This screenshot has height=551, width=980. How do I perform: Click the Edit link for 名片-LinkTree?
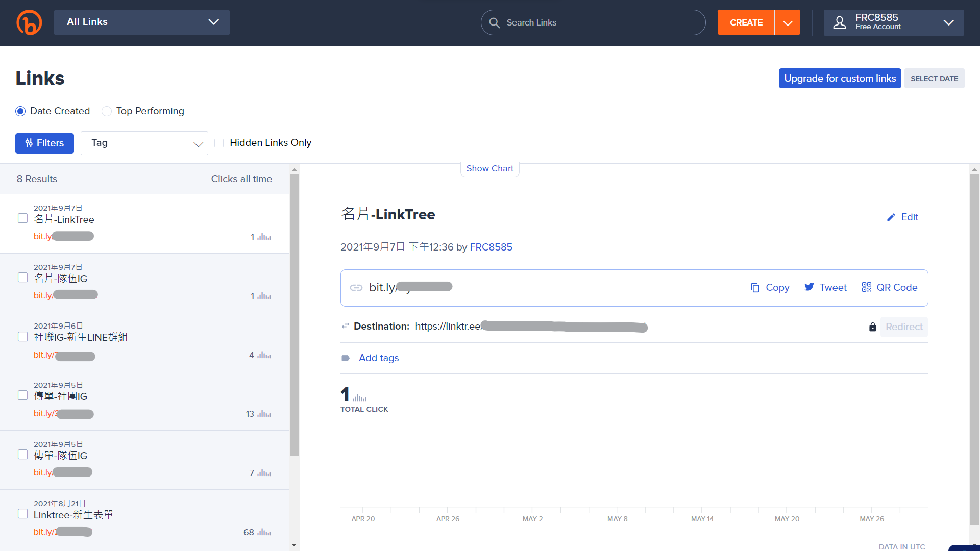pos(910,217)
